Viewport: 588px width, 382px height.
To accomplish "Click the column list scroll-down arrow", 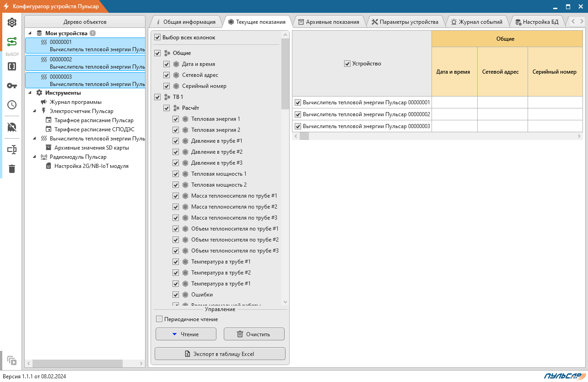I will [x=285, y=302].
